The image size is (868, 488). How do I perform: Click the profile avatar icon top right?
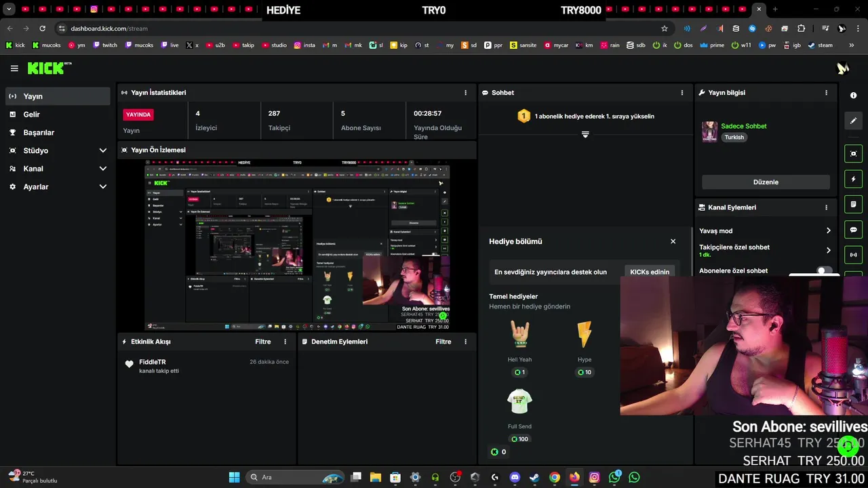842,68
